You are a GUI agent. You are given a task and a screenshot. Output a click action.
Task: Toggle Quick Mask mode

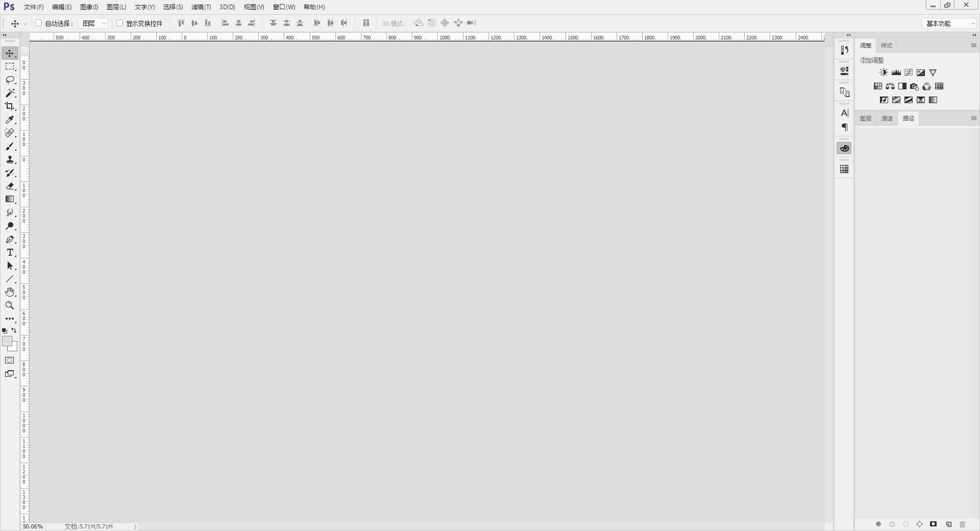click(10, 360)
